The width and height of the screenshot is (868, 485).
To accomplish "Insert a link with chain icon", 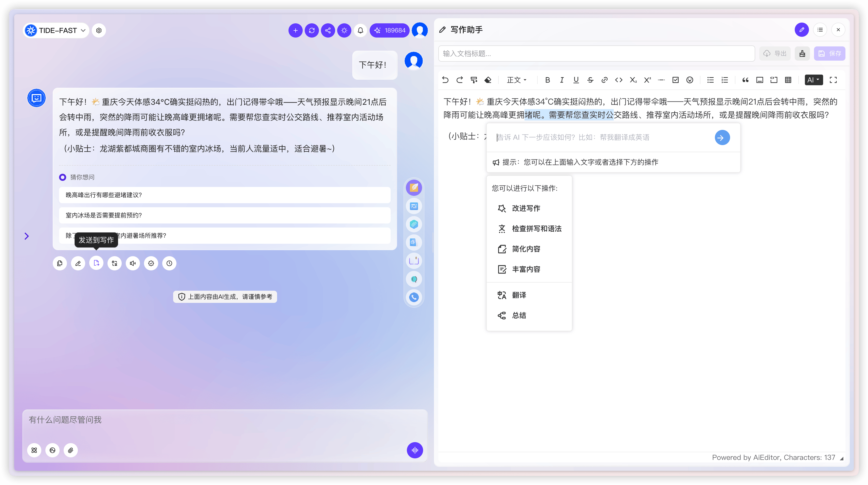I will pyautogui.click(x=605, y=80).
